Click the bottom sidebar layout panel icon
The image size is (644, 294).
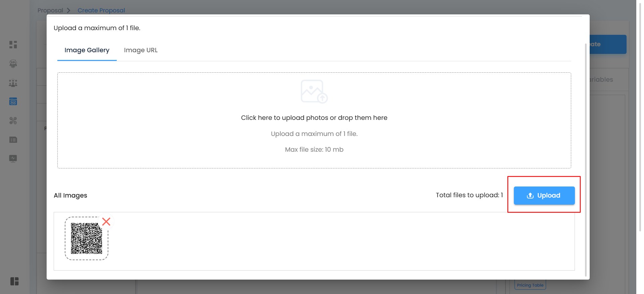click(14, 281)
